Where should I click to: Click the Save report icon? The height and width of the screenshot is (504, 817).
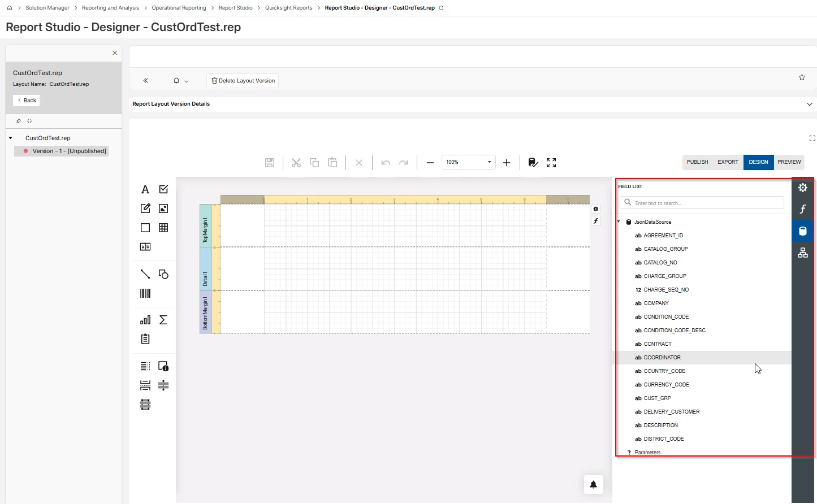[270, 163]
